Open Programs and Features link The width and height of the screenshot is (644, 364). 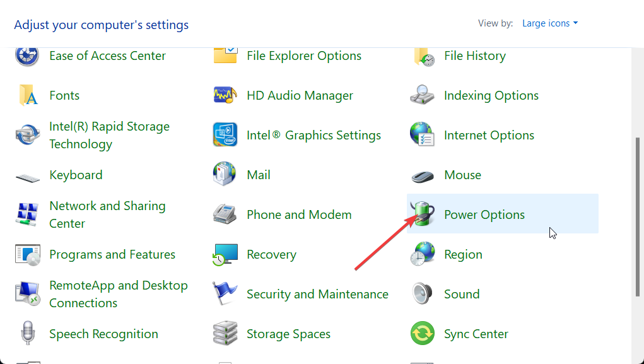[112, 254]
